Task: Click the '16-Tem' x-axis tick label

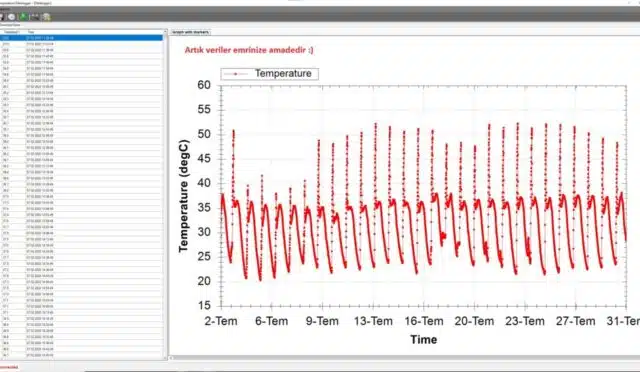Action: [424, 321]
